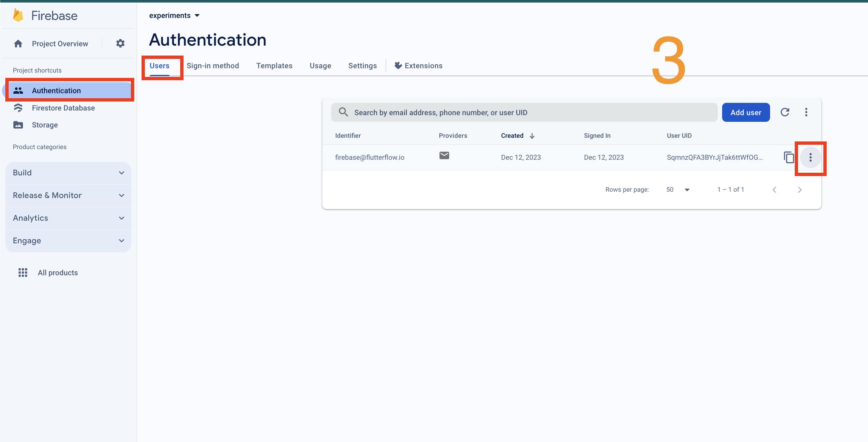This screenshot has width=868, height=442.
Task: Open Storage from the sidebar
Action: (x=45, y=125)
